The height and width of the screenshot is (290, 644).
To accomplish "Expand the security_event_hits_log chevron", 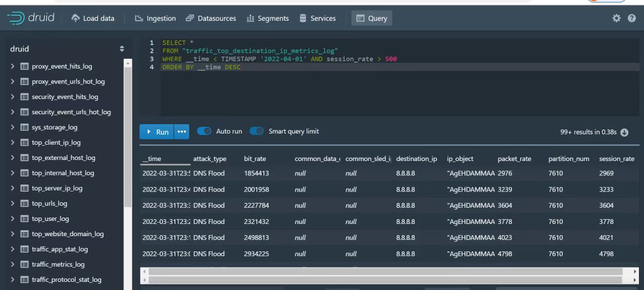I will click(x=13, y=97).
